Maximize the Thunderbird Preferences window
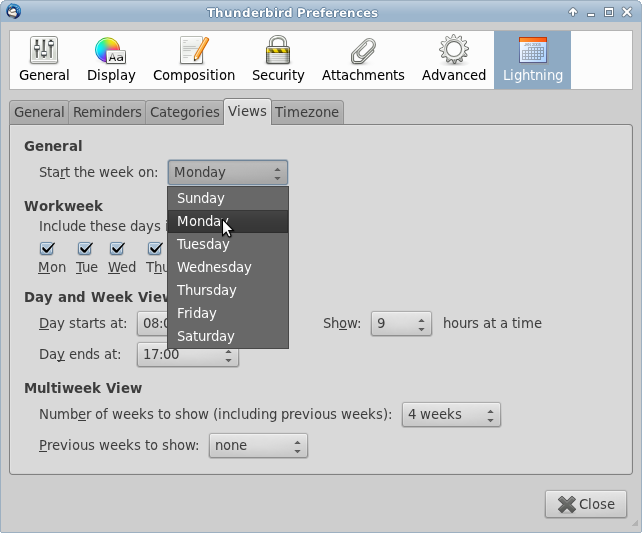This screenshot has height=533, width=642. pos(609,12)
